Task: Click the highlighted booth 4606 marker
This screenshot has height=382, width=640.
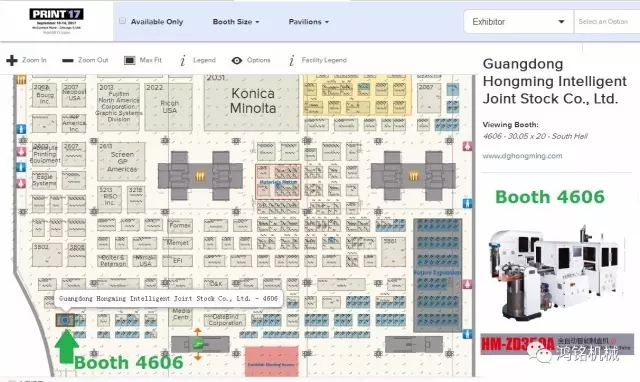Action: click(x=65, y=320)
